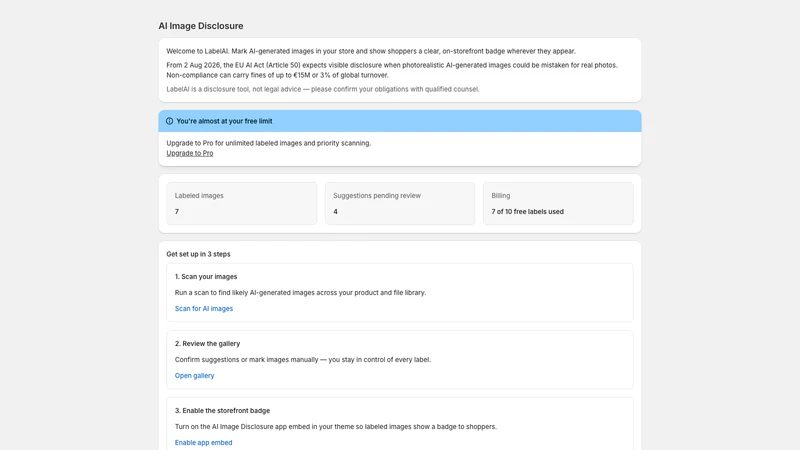Click the 'Confirm suggestions or mark images manually' text
The image size is (800, 450).
[x=303, y=360]
